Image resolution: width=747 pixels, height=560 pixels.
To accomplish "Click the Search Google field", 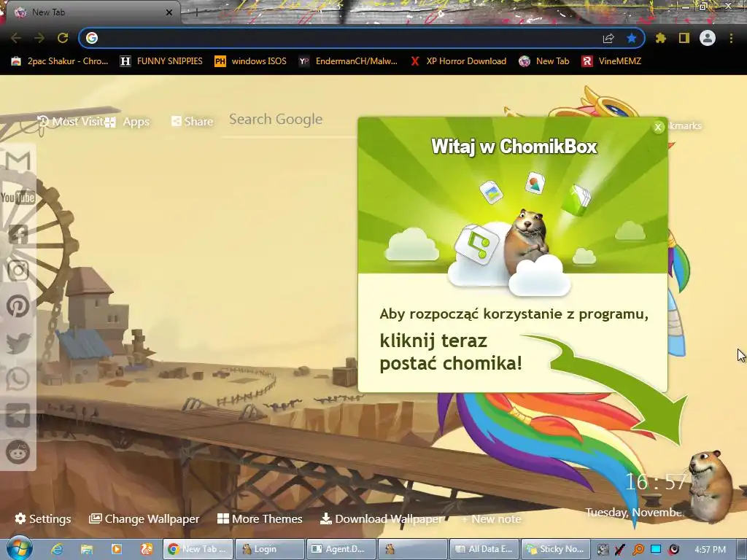I will (x=290, y=120).
